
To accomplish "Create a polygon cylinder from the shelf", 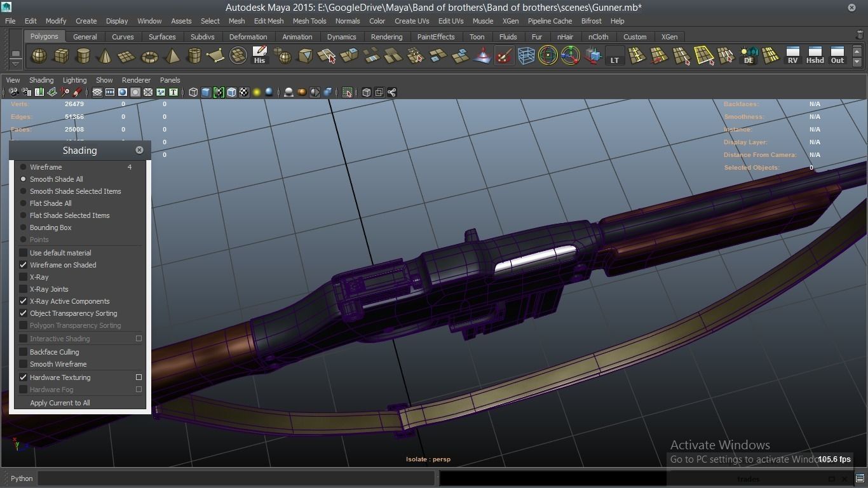I will (x=83, y=56).
